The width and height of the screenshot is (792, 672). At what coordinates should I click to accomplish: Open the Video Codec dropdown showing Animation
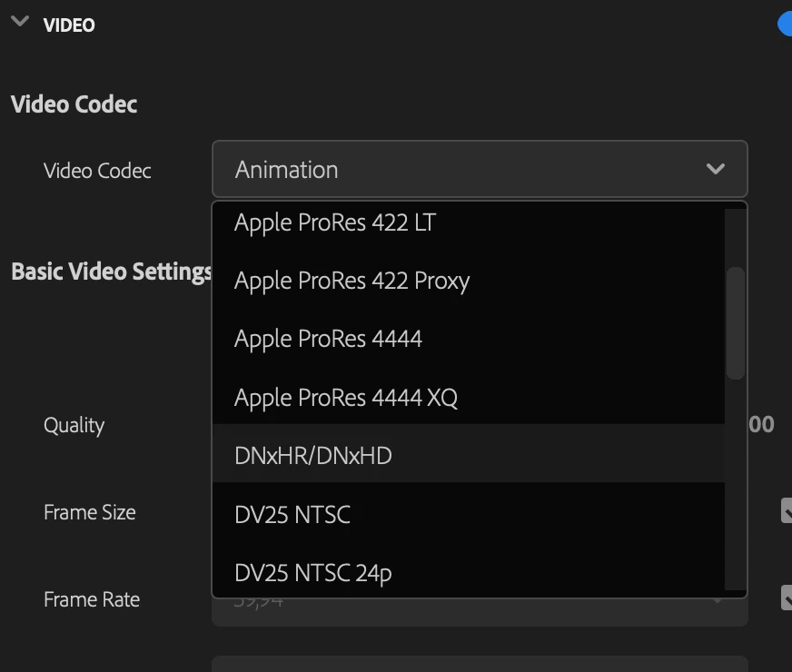(x=480, y=169)
